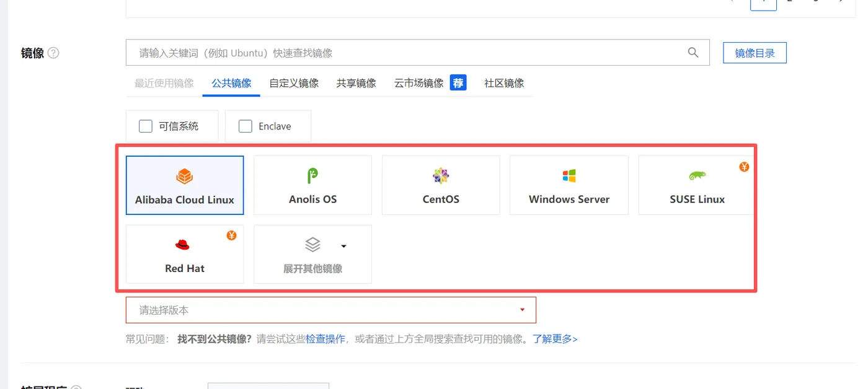Switch to the 公共镜像 tab
The width and height of the screenshot is (868, 389).
(231, 83)
